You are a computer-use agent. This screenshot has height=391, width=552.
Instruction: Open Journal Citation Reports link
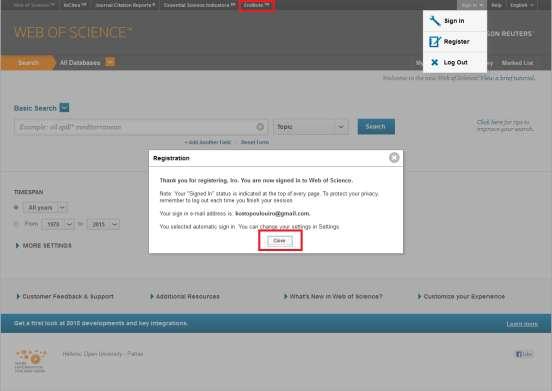[x=125, y=5]
